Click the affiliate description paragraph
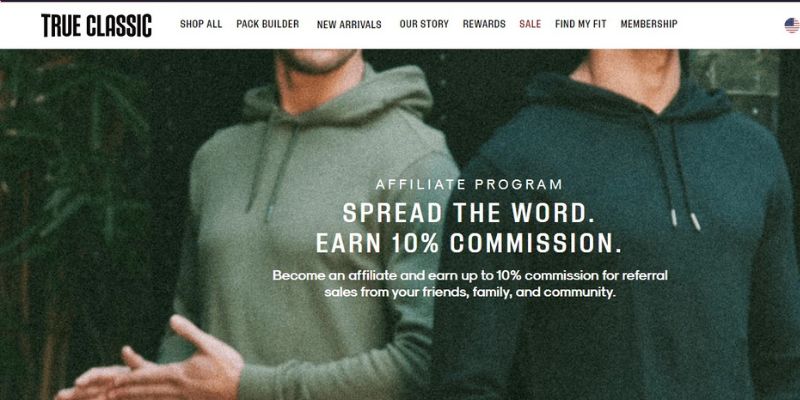The width and height of the screenshot is (800, 400). pyautogui.click(x=470, y=284)
